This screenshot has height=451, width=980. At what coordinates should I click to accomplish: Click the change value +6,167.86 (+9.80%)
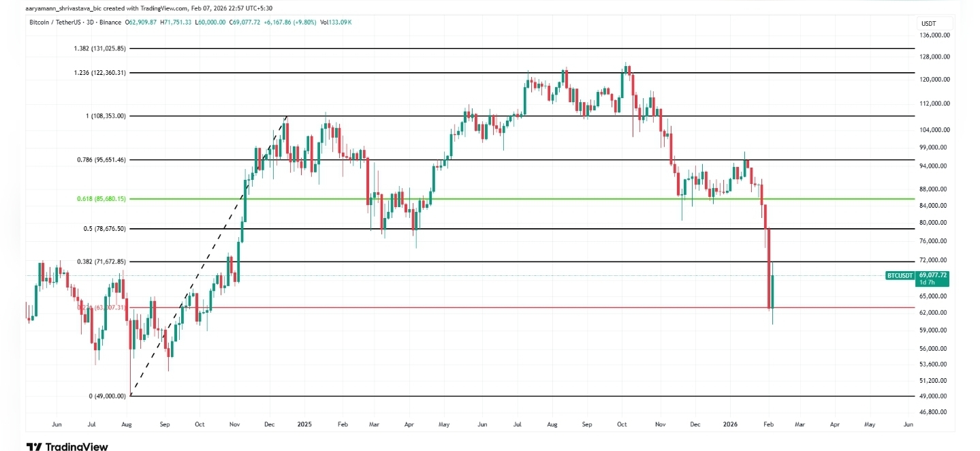(x=289, y=22)
